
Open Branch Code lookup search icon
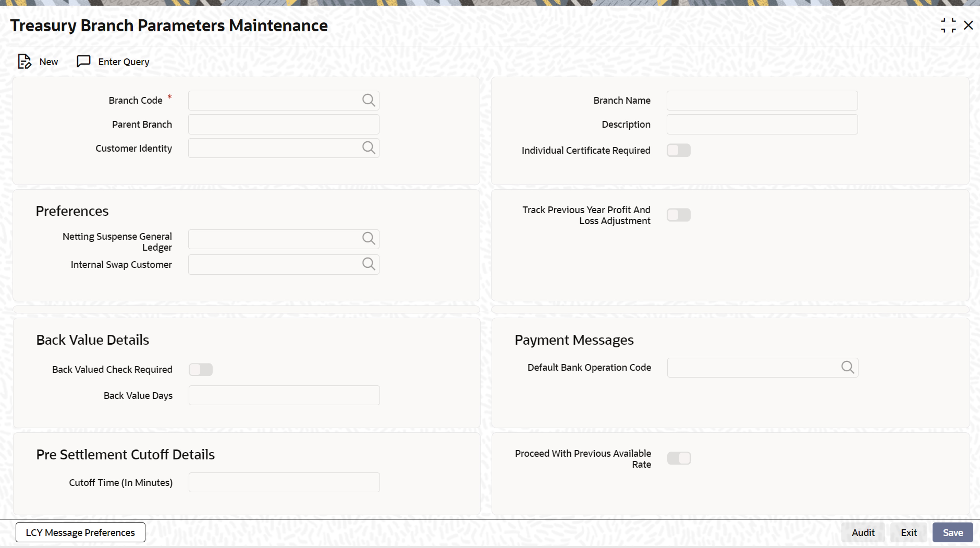(368, 100)
